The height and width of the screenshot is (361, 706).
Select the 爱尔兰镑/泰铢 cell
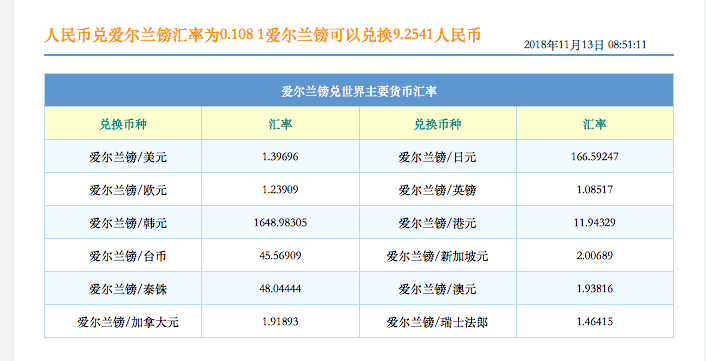[123, 288]
